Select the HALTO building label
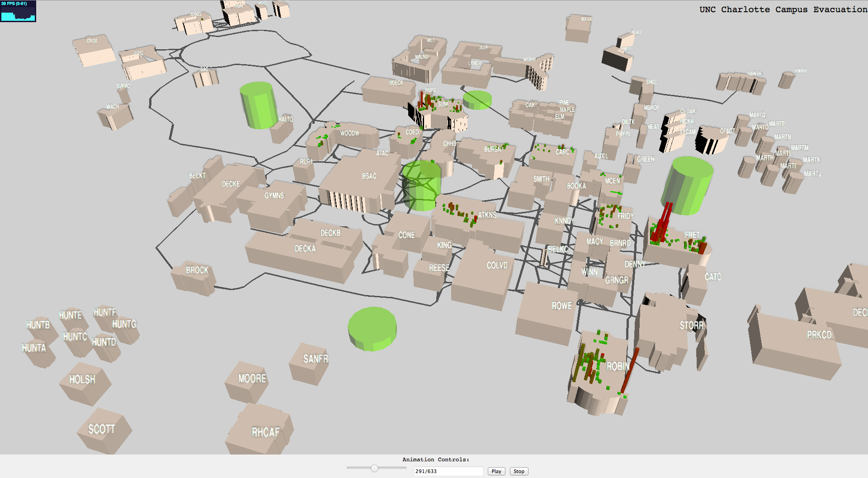Image resolution: width=868 pixels, height=478 pixels. pos(285,119)
